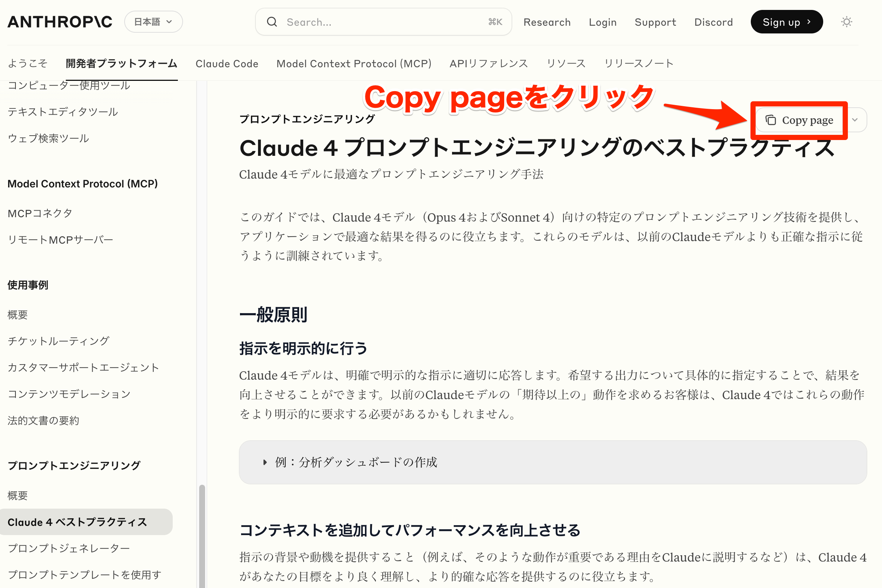This screenshot has height=588, width=882.
Task: Open チケットルーティング in the sidebar
Action: point(58,341)
